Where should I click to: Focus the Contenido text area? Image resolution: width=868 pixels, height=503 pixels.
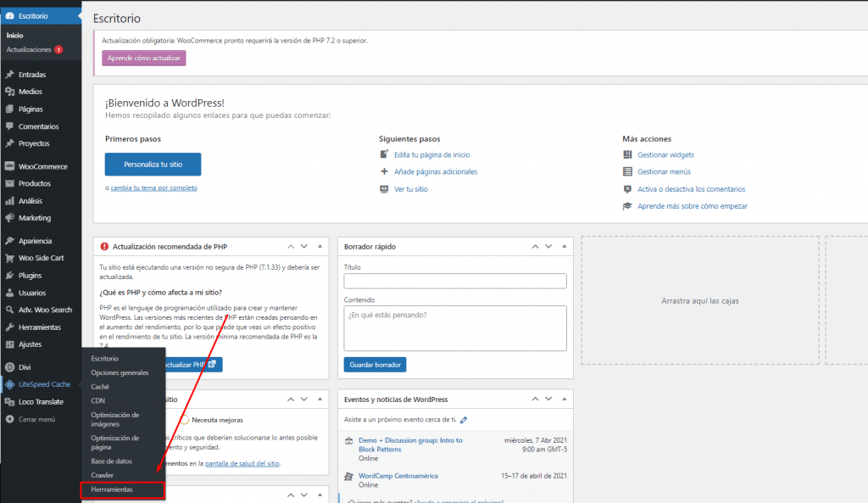[x=455, y=328]
